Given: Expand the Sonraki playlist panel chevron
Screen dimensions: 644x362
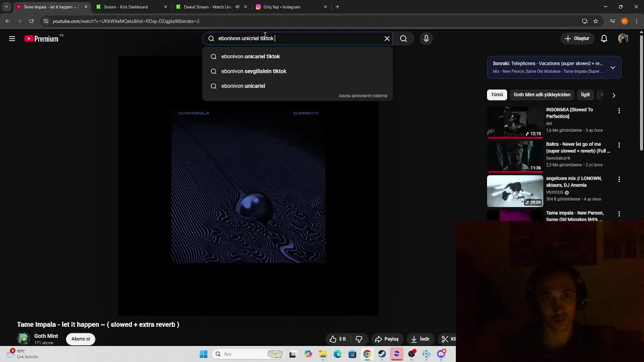Looking at the screenshot, I should (613, 67).
